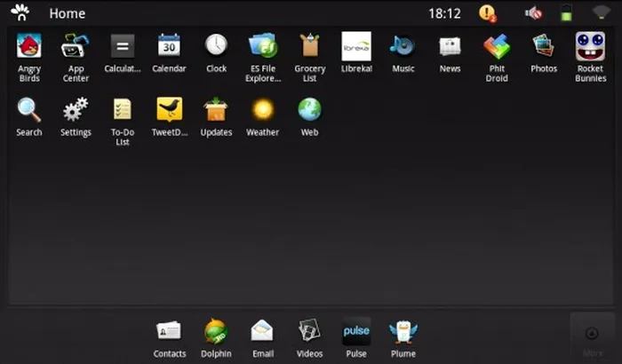Click the Home title label
The image size is (622, 364).
click(x=67, y=13)
